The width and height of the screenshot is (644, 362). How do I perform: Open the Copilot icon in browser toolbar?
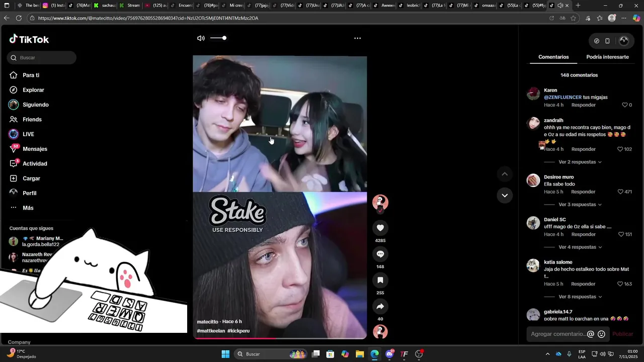pos(636,18)
